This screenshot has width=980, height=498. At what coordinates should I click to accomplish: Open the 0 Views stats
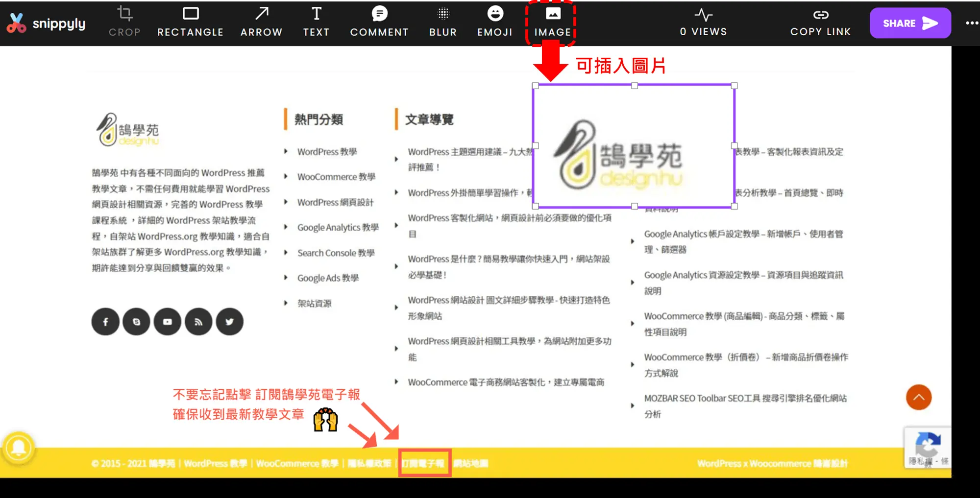703,23
